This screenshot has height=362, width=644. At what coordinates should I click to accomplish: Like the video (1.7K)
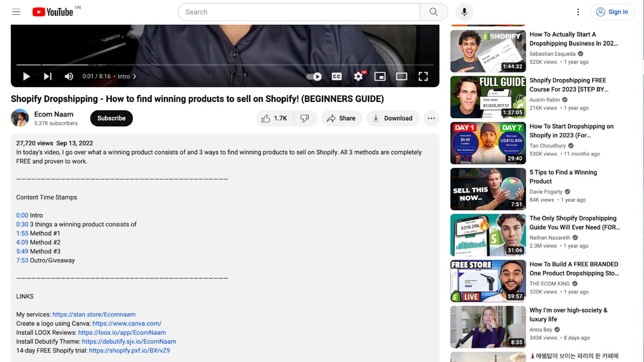(x=275, y=118)
